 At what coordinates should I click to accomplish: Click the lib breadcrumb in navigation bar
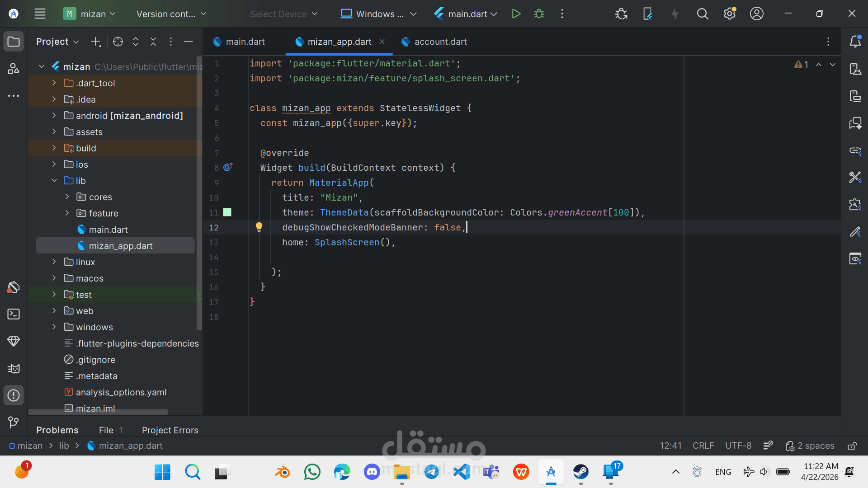pyautogui.click(x=64, y=446)
